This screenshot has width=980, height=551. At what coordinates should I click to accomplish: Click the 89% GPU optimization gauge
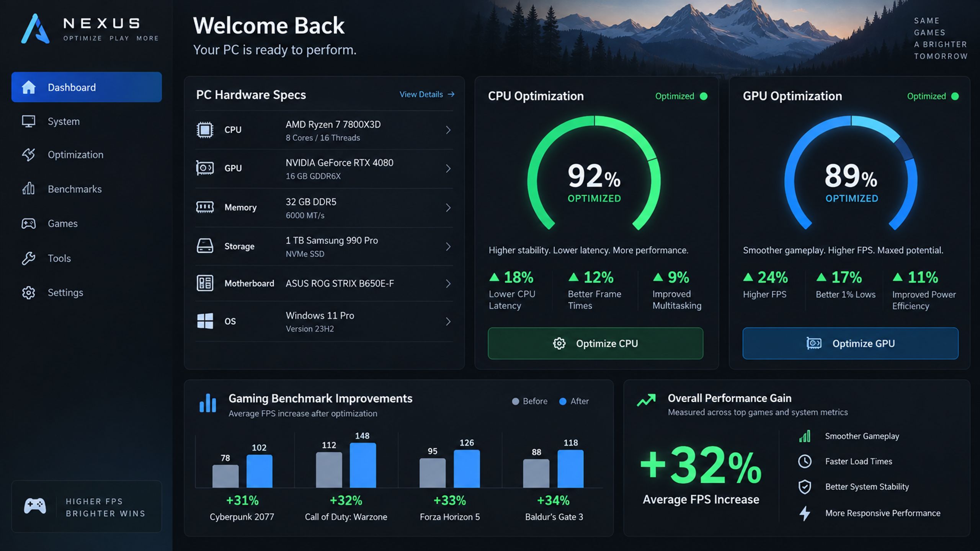tap(851, 173)
